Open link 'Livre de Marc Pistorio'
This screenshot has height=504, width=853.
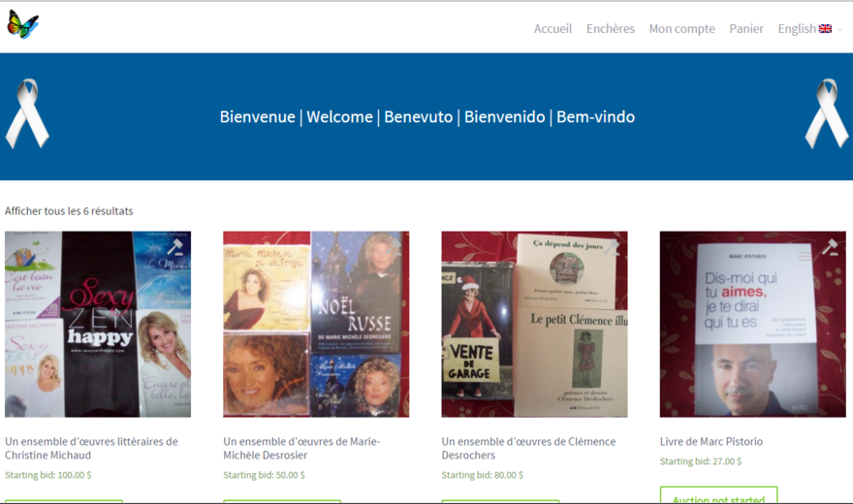click(711, 441)
